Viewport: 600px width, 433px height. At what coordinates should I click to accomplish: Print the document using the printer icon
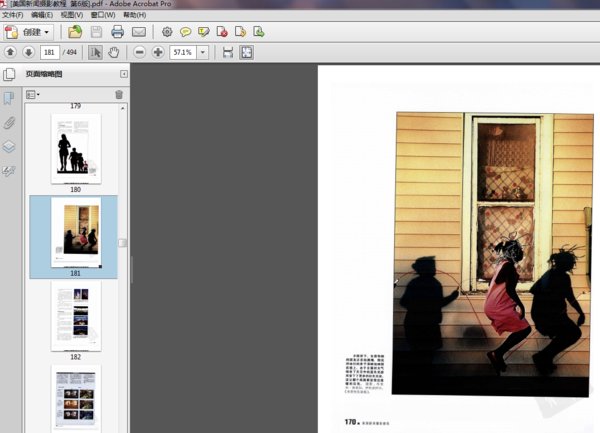117,32
